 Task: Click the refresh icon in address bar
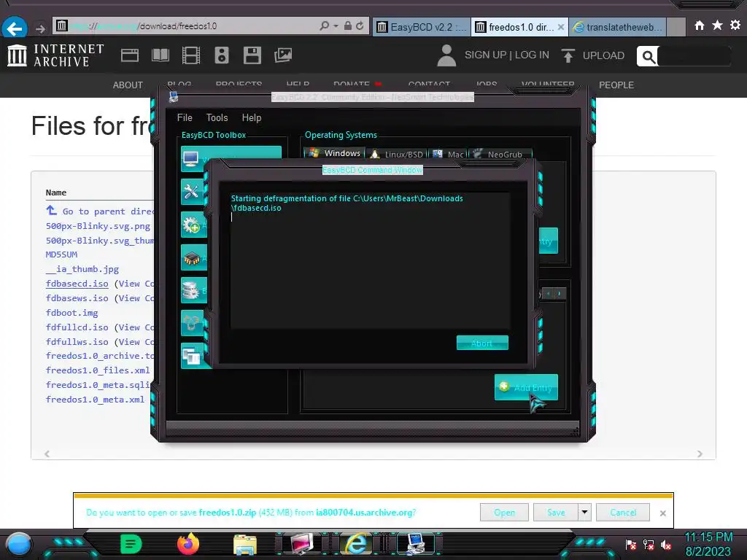pos(360,26)
